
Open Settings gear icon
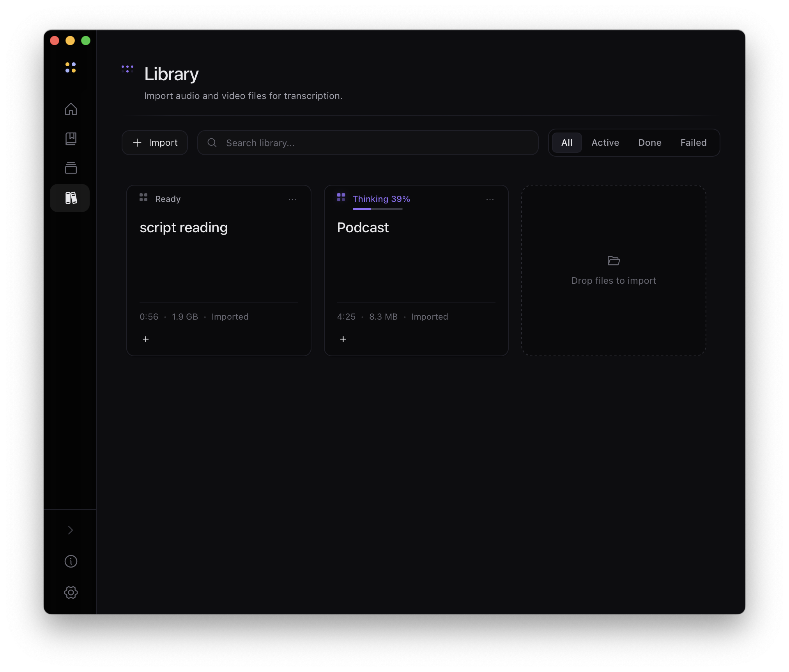[x=71, y=592]
